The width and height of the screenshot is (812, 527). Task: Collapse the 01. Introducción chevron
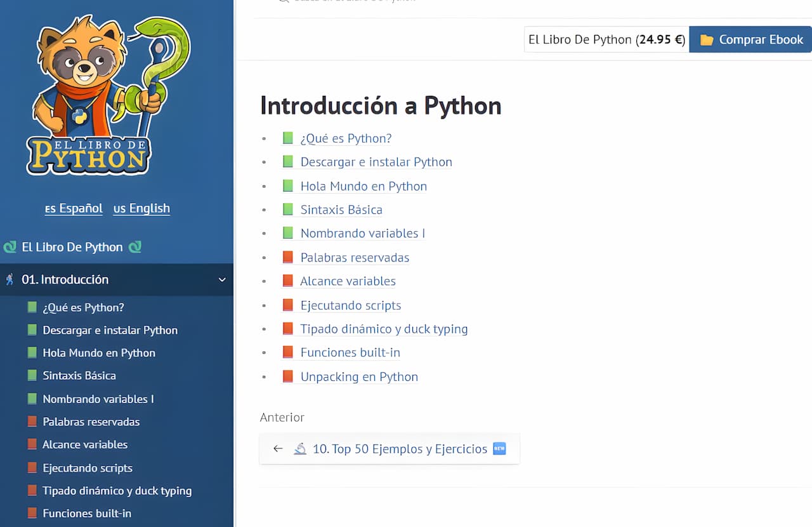coord(222,279)
